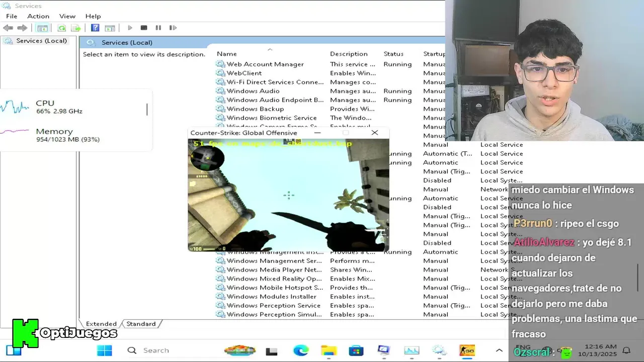Switch to Services app on taskbar

(439, 350)
